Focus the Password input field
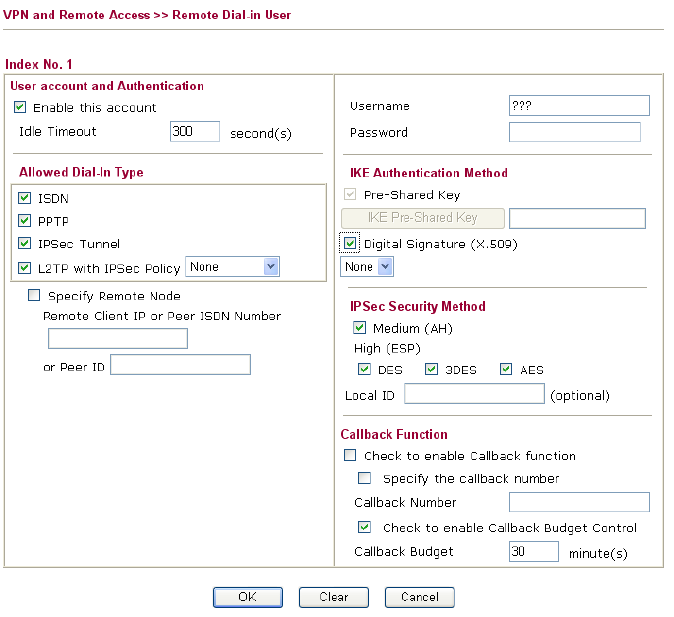674x617 pixels. click(574, 132)
